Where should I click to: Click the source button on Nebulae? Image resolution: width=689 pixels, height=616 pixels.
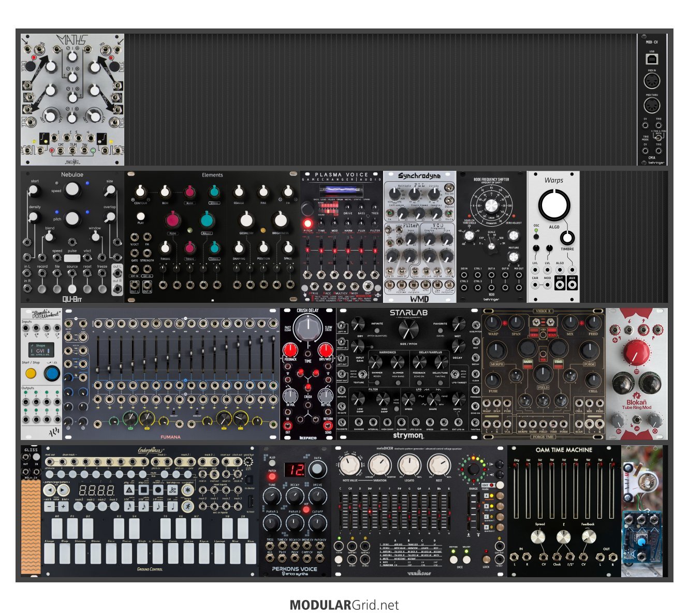click(x=72, y=288)
